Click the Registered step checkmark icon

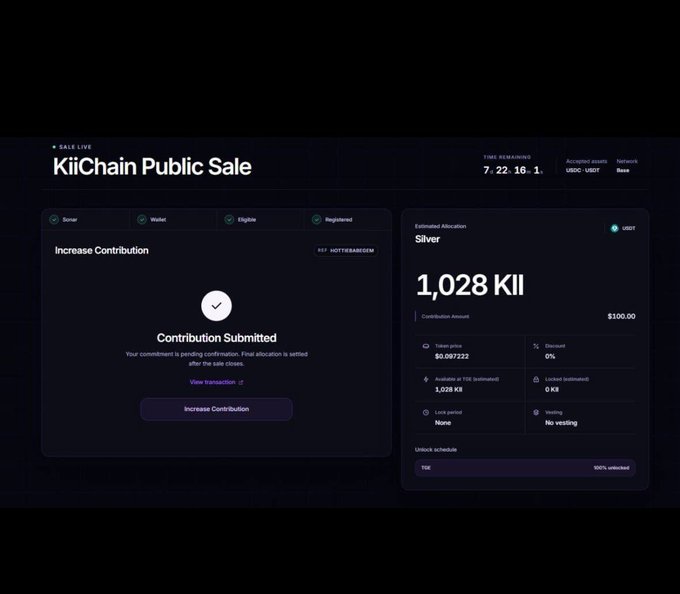coord(317,219)
